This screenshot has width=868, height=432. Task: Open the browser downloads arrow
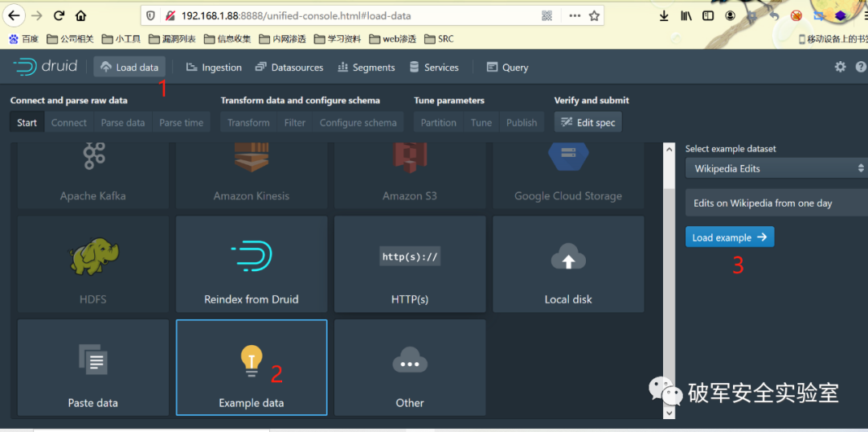tap(665, 16)
